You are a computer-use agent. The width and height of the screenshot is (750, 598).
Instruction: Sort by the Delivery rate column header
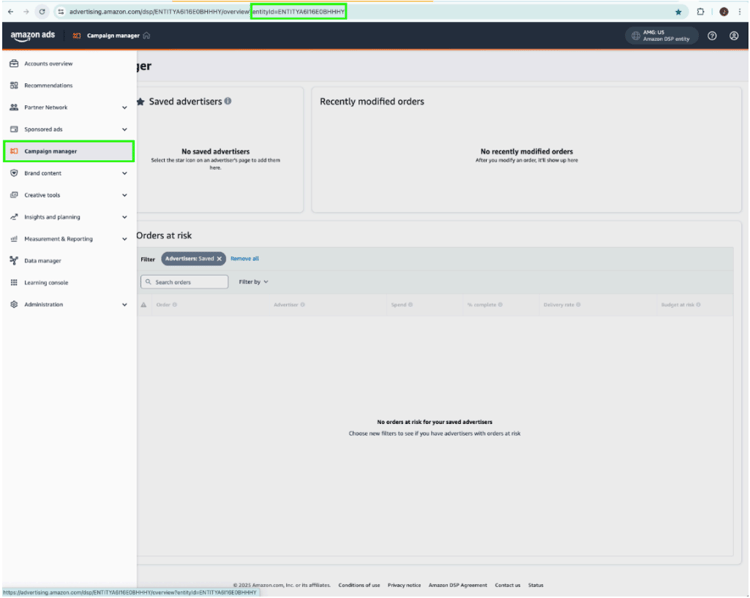tap(559, 305)
